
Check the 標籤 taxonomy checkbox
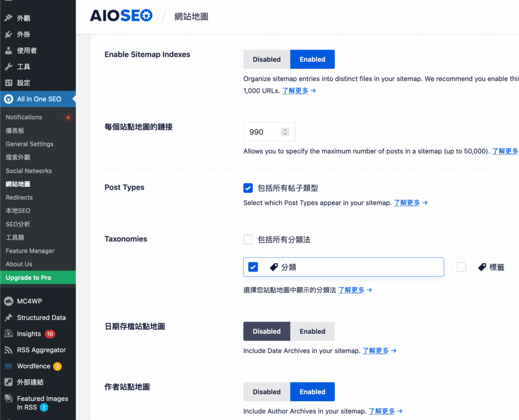(x=461, y=267)
